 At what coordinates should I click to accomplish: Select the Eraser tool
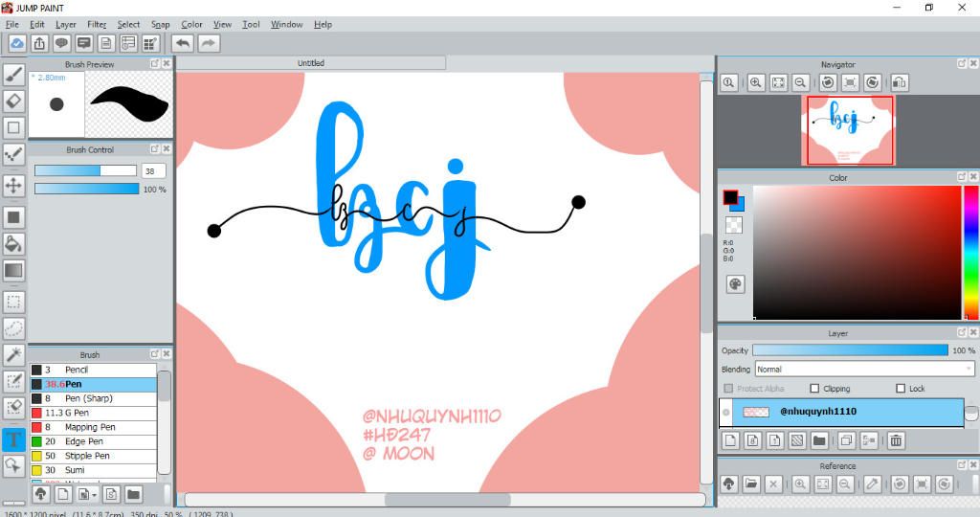point(13,101)
